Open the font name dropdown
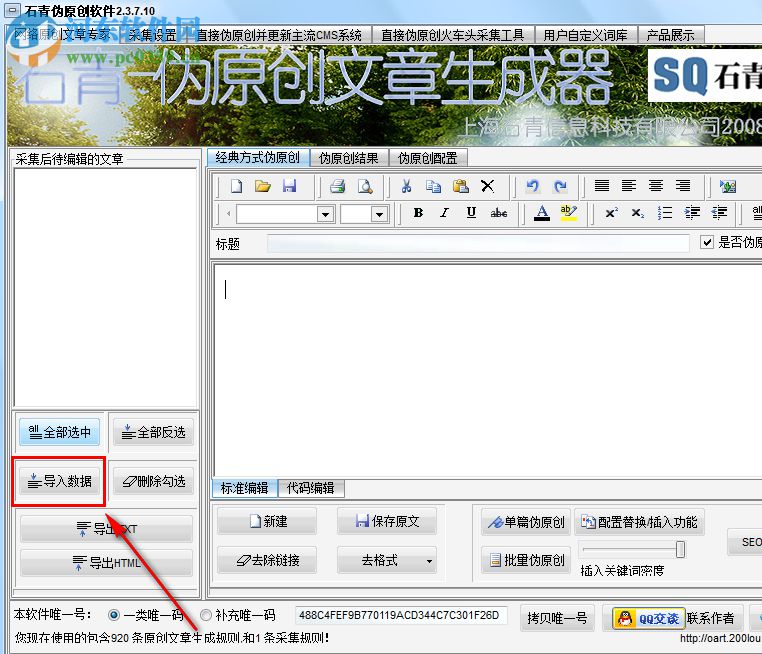Viewport: 762px width, 654px height. pos(325,214)
